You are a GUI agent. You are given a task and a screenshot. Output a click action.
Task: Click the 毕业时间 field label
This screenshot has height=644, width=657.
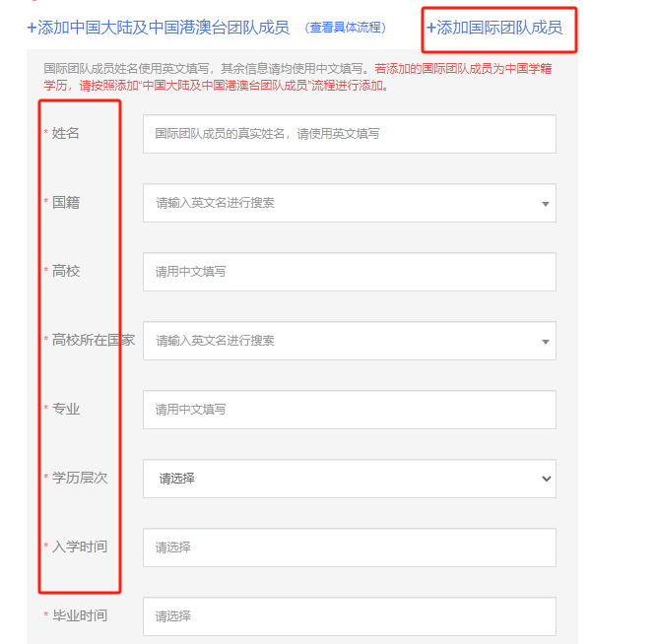[x=80, y=615]
